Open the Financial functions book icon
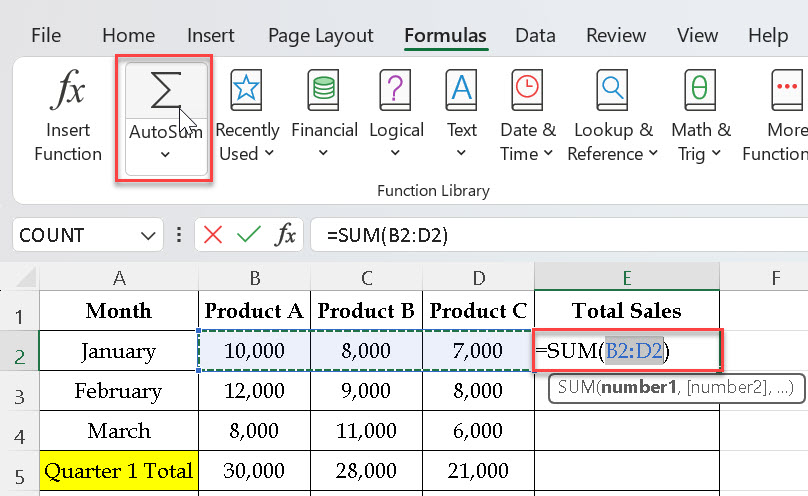 tap(324, 90)
